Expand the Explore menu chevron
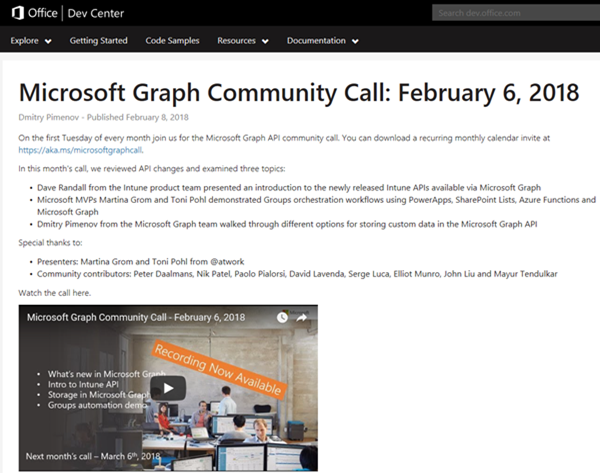 coord(48,41)
